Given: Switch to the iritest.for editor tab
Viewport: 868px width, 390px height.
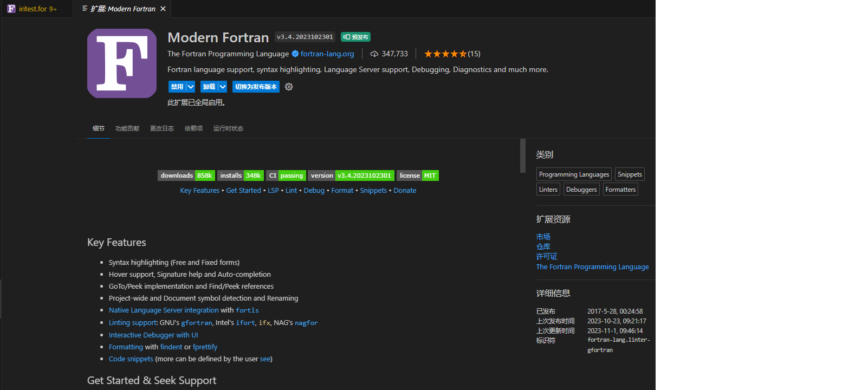Looking at the screenshot, I should 37,9.
